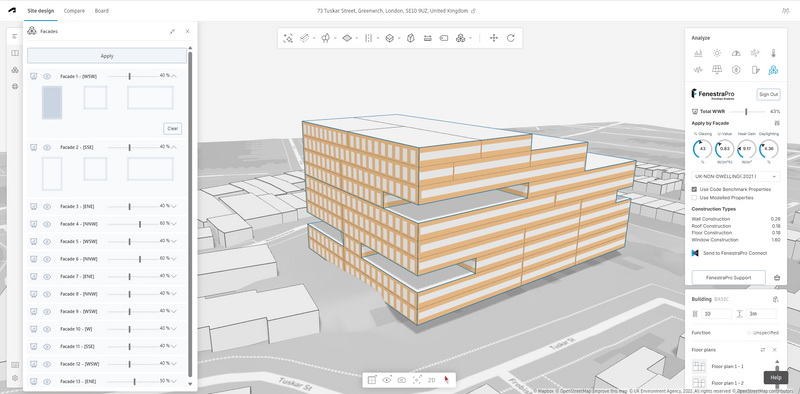
Task: Hide Facade 3 - [ENE] with eye icon
Action: point(47,207)
